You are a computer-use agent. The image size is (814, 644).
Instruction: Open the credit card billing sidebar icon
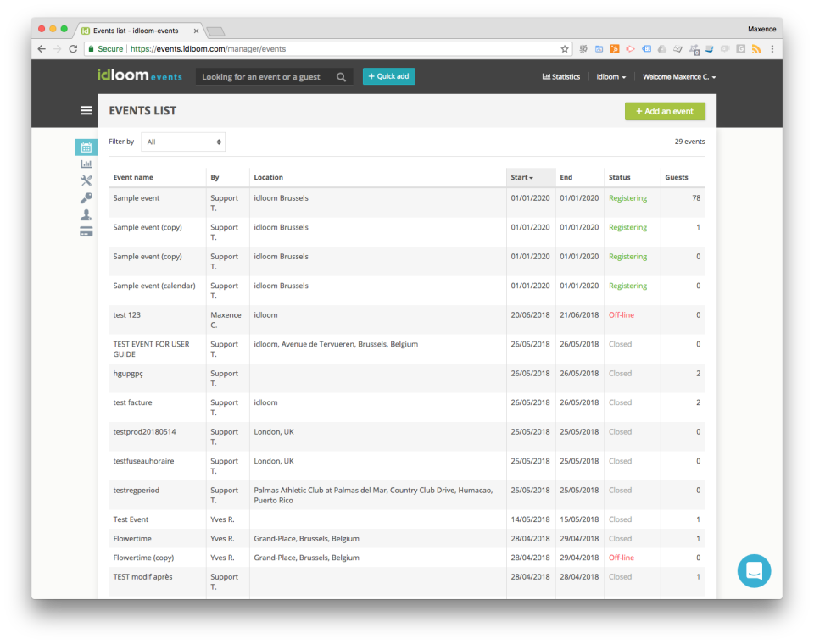(x=86, y=231)
